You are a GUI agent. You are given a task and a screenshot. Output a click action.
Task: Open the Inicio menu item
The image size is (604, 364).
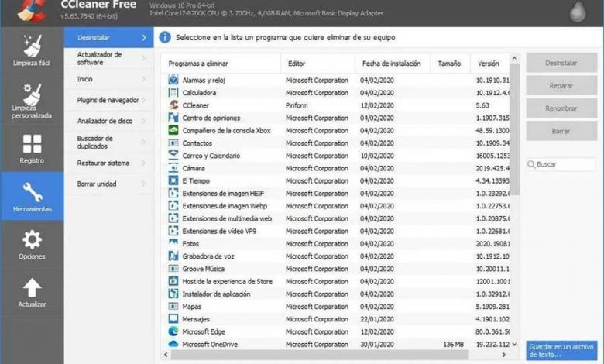[108, 79]
